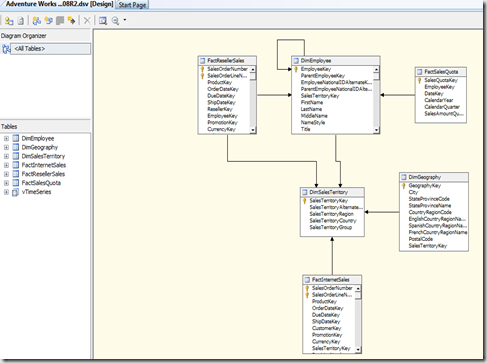487x363 pixels.
Task: Expand the DimSalesTerritory tree node
Action: coord(6,156)
